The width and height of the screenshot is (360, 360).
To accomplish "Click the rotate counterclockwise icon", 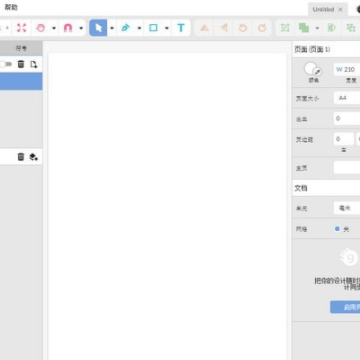I will pos(243,28).
